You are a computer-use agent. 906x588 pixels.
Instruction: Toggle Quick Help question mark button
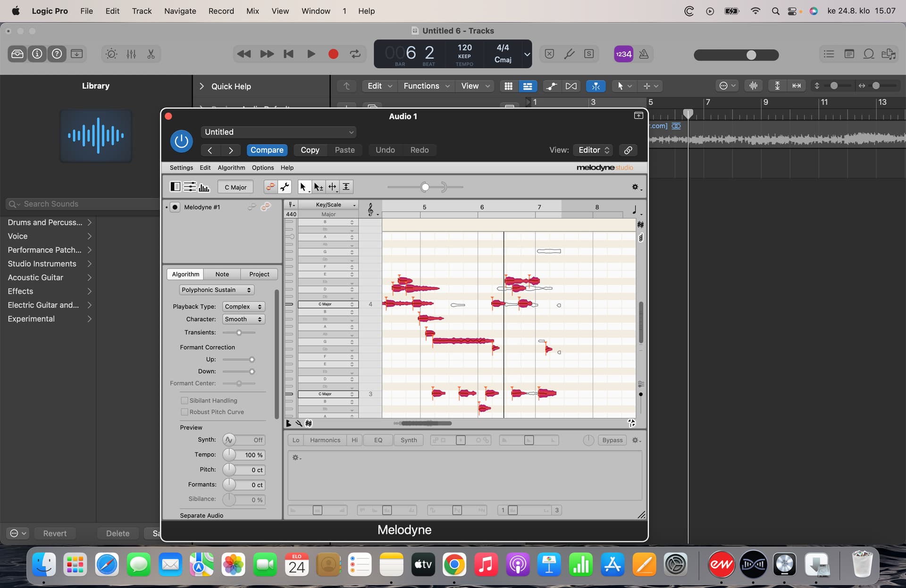[x=57, y=54]
